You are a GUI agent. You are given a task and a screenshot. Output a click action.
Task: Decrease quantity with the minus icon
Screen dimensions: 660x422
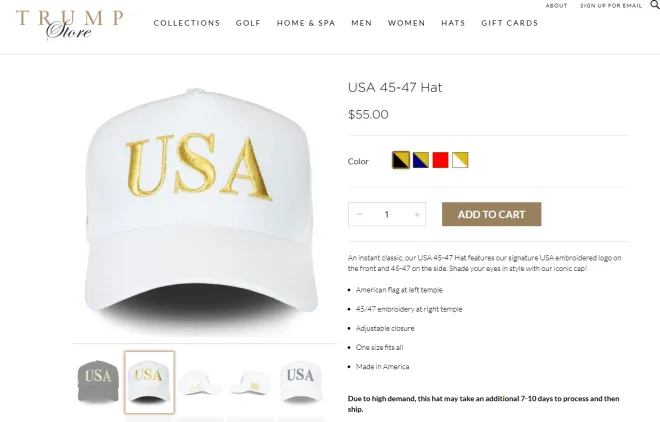359,214
